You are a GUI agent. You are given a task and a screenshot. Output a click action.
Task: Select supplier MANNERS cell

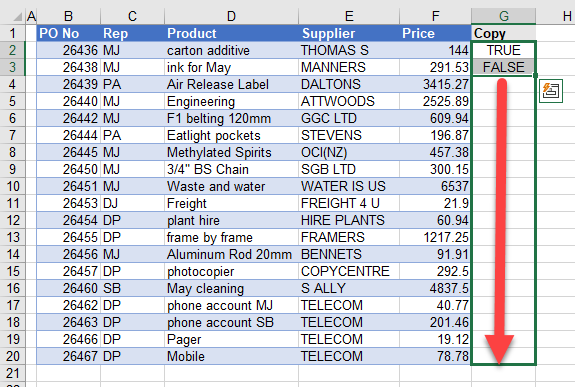349,67
